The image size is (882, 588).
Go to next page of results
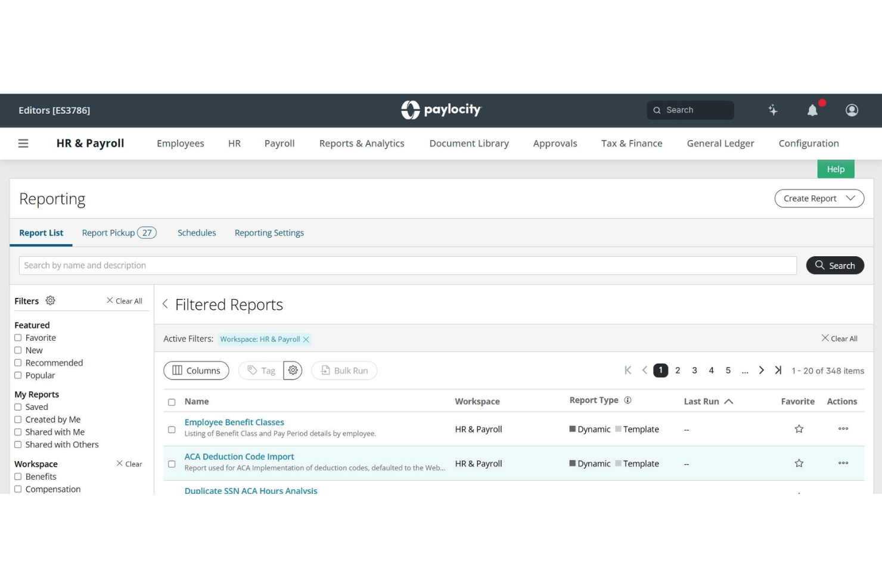pos(761,371)
